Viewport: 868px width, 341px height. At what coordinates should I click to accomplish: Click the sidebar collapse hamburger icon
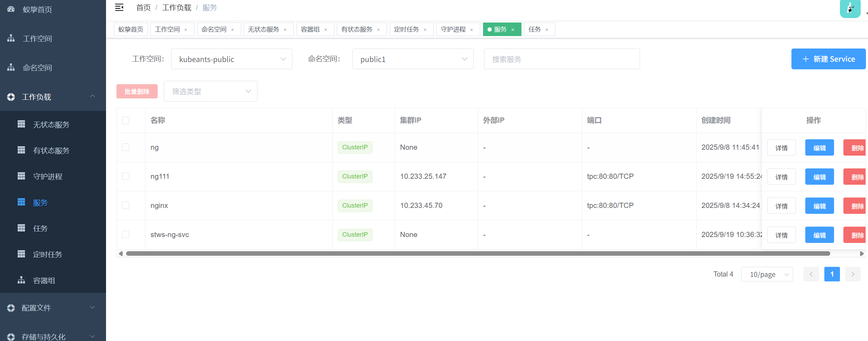pyautogui.click(x=119, y=8)
